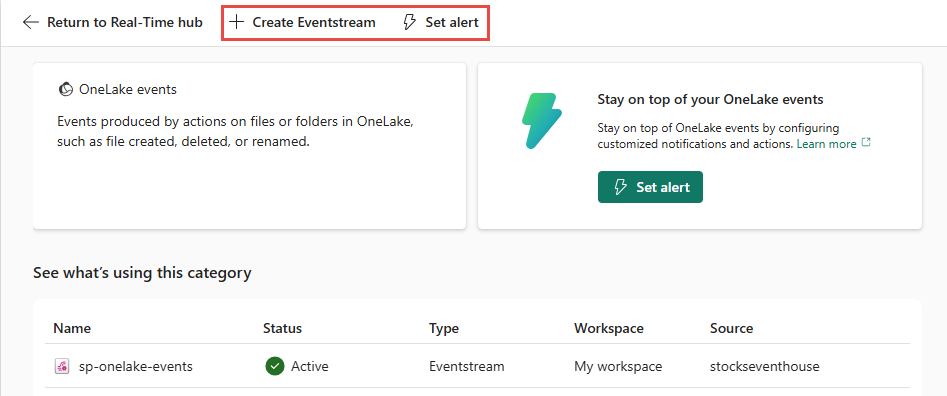
Task: Click the Active status text
Action: (x=310, y=366)
